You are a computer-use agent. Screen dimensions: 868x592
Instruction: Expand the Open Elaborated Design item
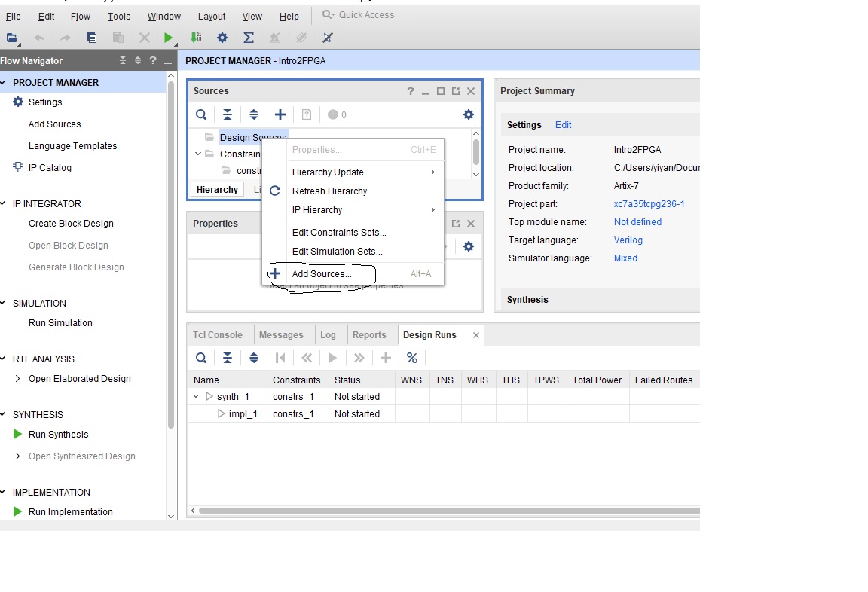[x=18, y=379]
